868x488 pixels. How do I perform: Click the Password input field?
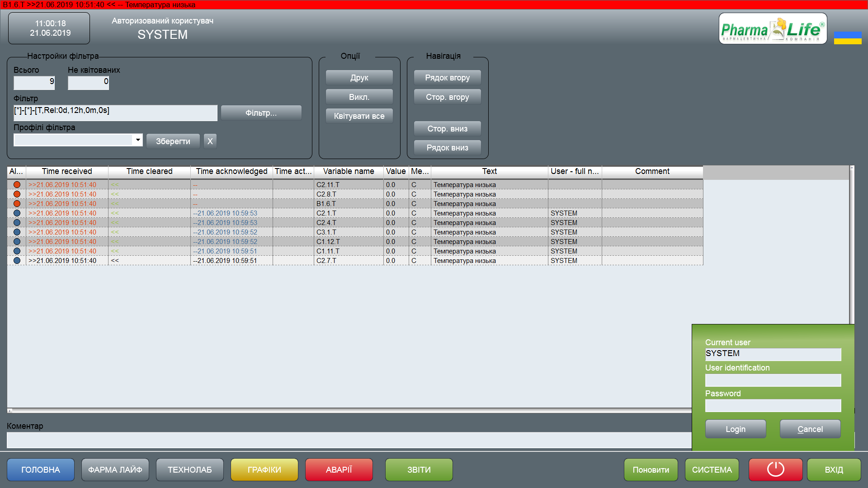click(773, 405)
